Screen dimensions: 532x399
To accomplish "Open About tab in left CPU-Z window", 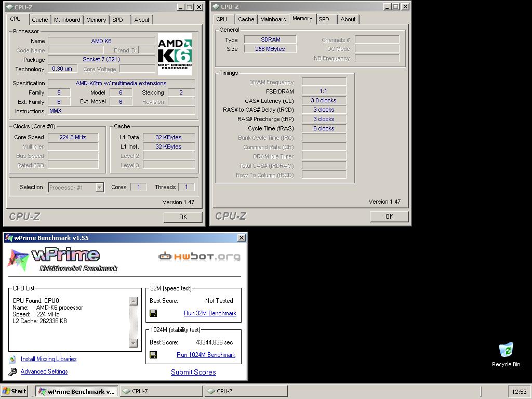I will click(142, 20).
